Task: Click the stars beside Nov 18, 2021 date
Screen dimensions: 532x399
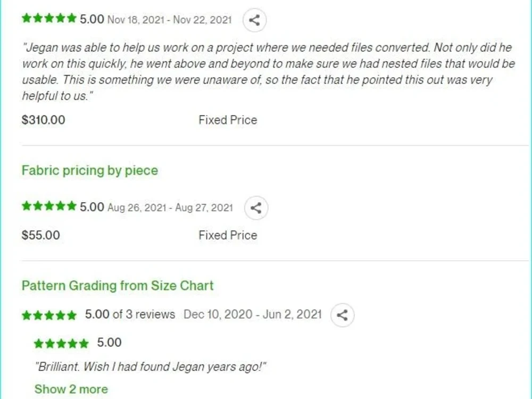Action: point(49,18)
